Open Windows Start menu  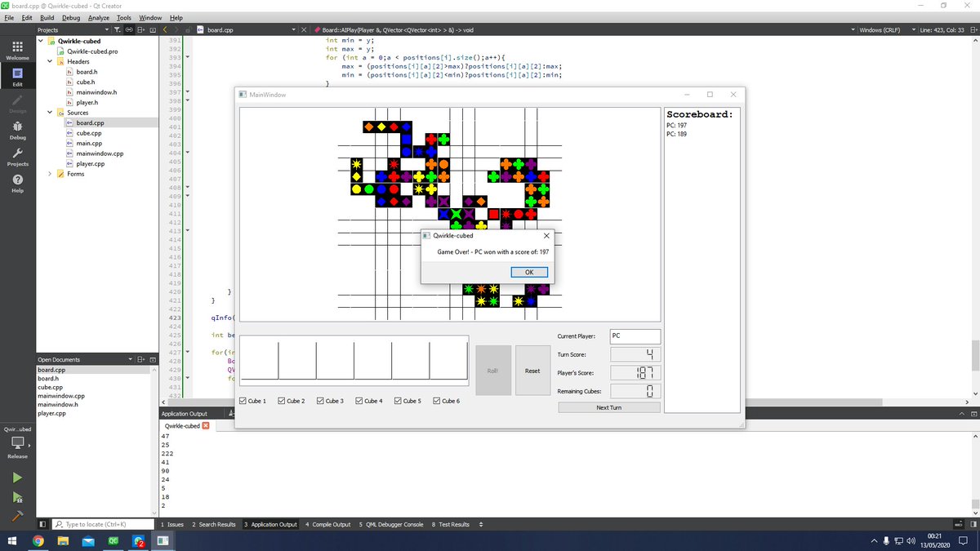click(x=12, y=541)
